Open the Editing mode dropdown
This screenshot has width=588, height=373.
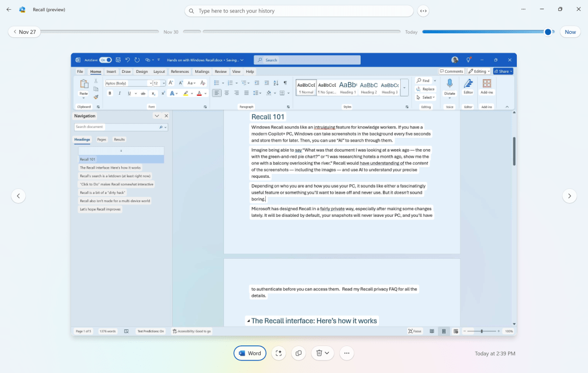pyautogui.click(x=478, y=72)
